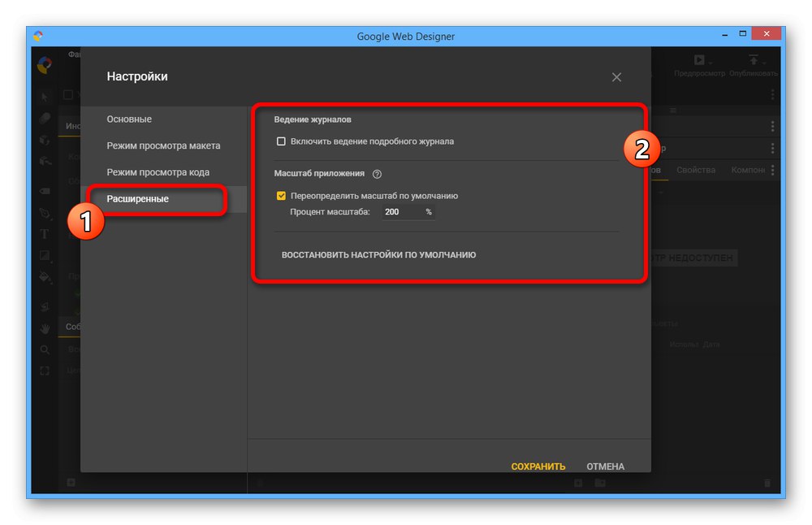Expand the Предпросмотр dropdown arrow
Image resolution: width=812 pixels, height=525 pixels.
click(x=710, y=63)
